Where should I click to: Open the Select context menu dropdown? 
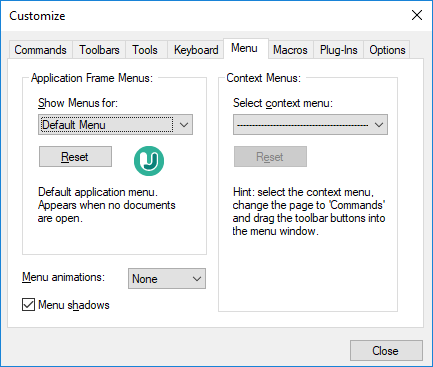tap(310, 125)
